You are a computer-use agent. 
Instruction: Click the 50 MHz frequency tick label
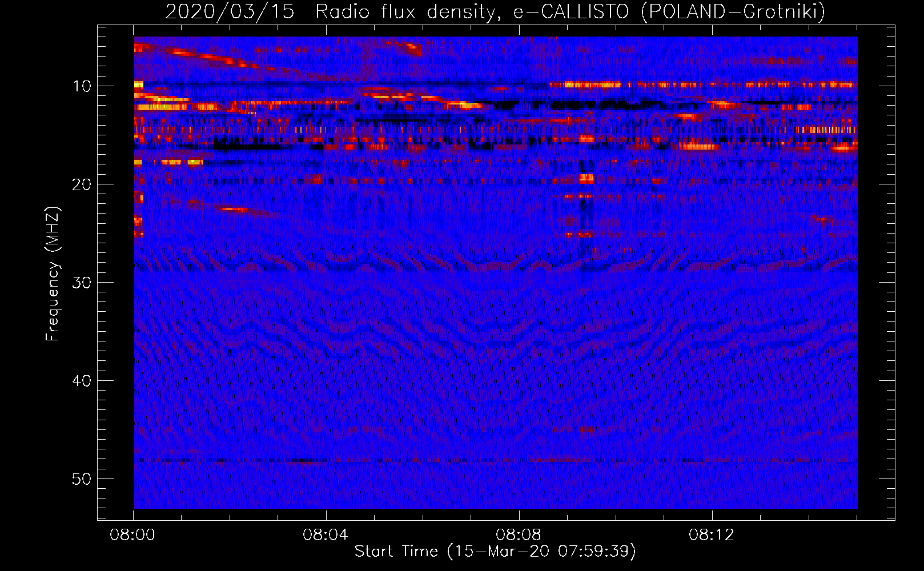click(x=82, y=479)
